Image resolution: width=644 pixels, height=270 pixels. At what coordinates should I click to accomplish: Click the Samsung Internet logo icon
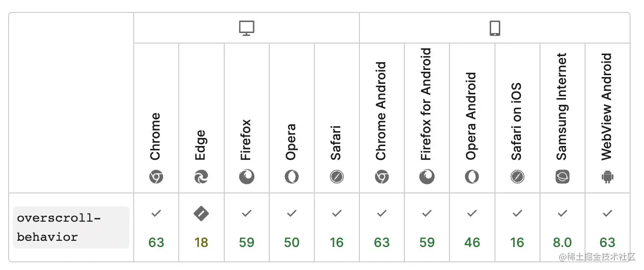click(x=562, y=177)
